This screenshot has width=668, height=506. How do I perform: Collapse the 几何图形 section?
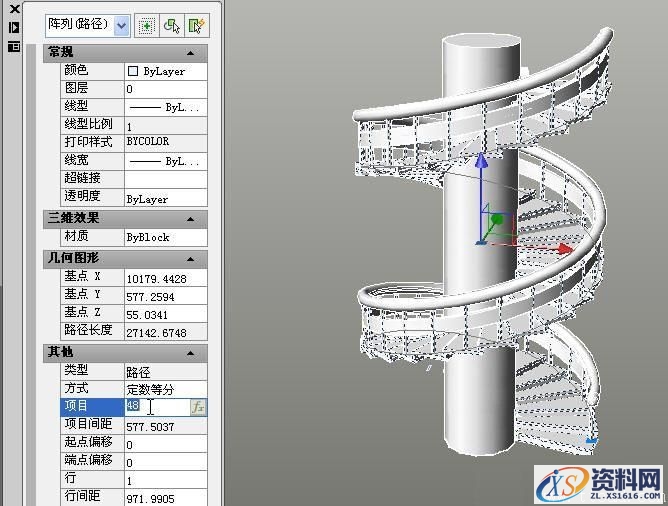coord(190,258)
